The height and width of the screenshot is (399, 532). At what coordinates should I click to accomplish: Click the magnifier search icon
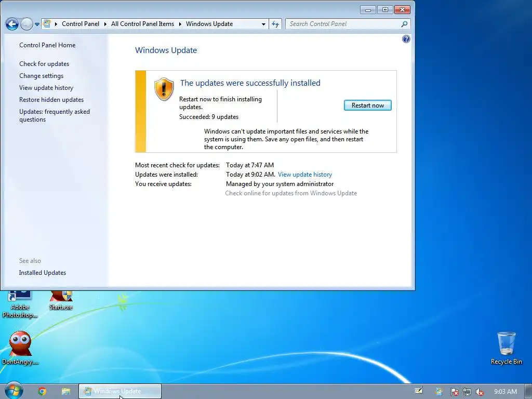tap(404, 24)
